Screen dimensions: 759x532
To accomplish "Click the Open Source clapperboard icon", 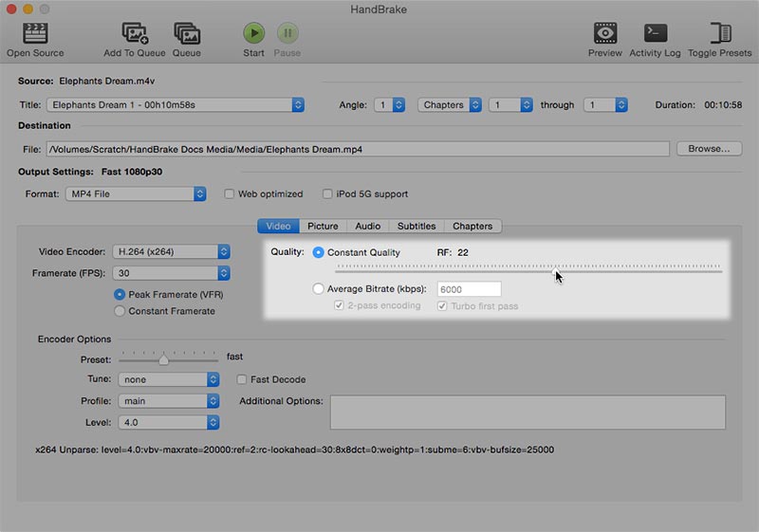I will 35,33.
